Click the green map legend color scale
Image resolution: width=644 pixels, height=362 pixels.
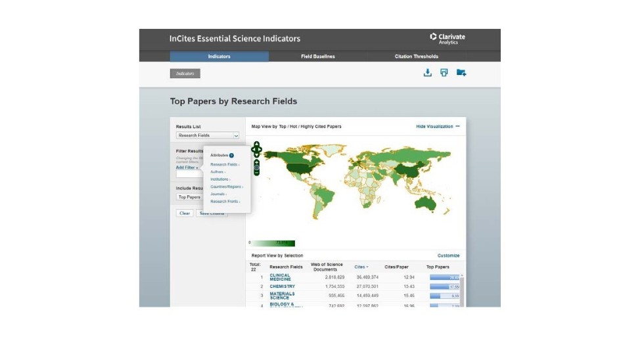(x=273, y=243)
